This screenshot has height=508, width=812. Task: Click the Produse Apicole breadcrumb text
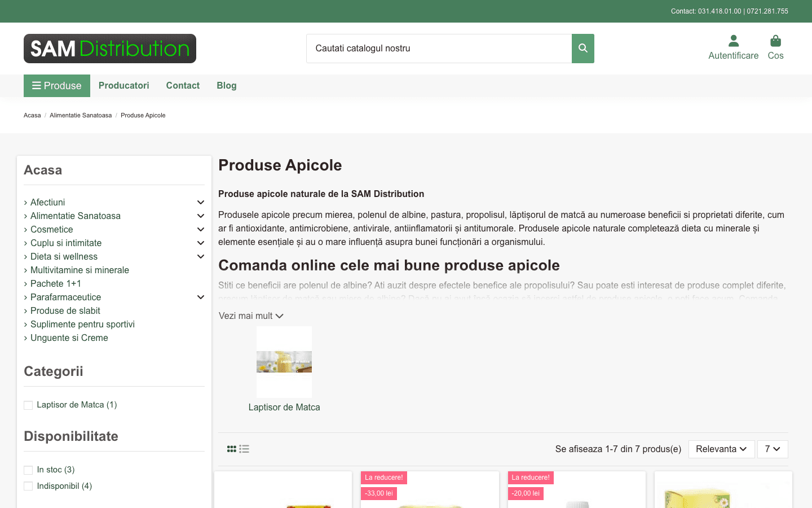click(143, 115)
